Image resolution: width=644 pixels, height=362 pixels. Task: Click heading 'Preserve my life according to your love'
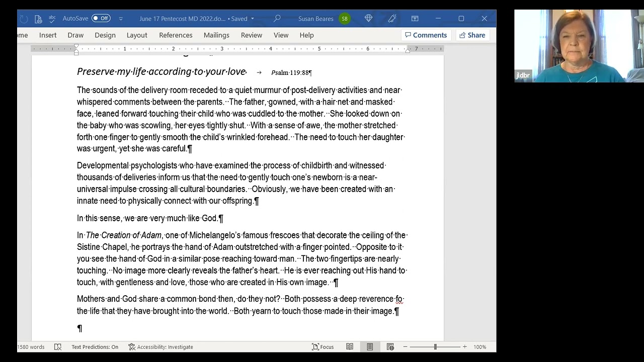(x=162, y=71)
